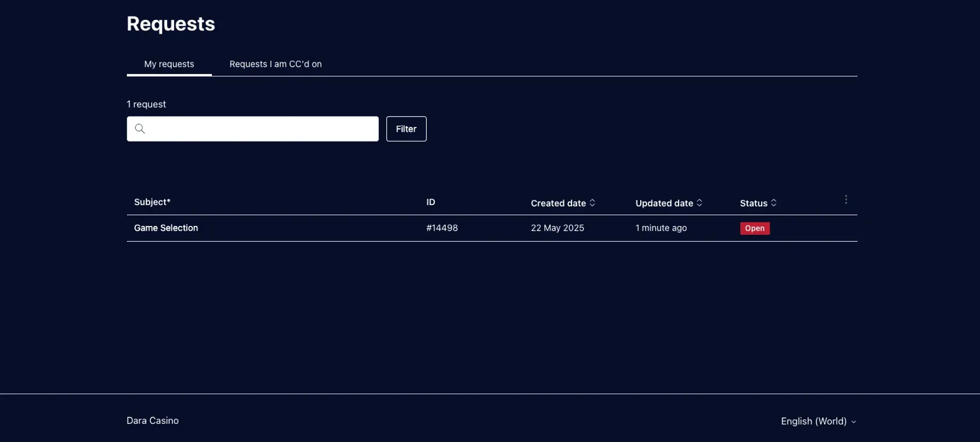Screen dimensions: 980x442
Task: Click the 1 request count text
Action: point(146,104)
